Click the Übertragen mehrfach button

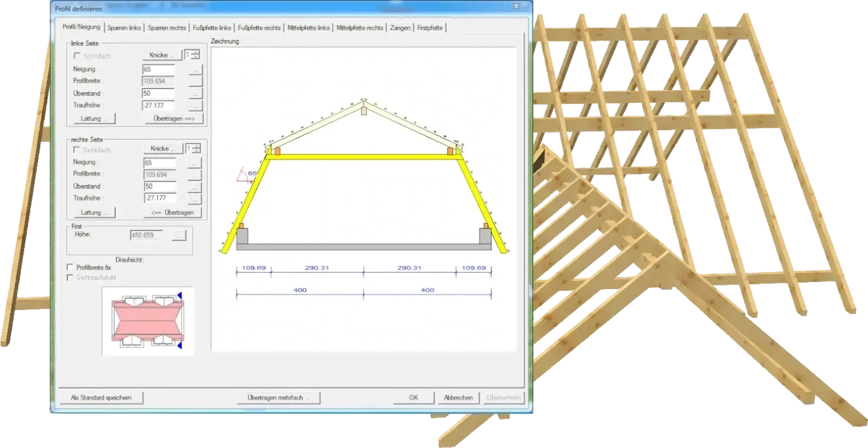click(x=278, y=398)
